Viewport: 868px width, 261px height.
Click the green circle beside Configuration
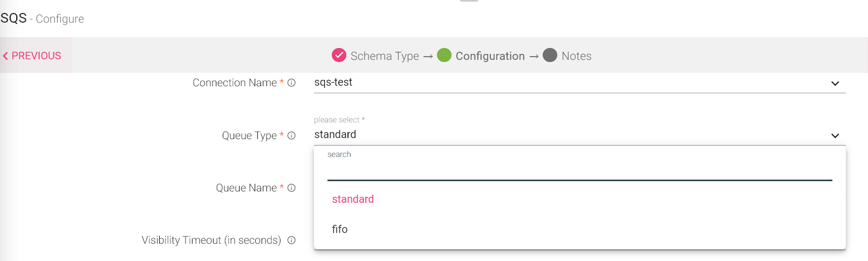[444, 56]
